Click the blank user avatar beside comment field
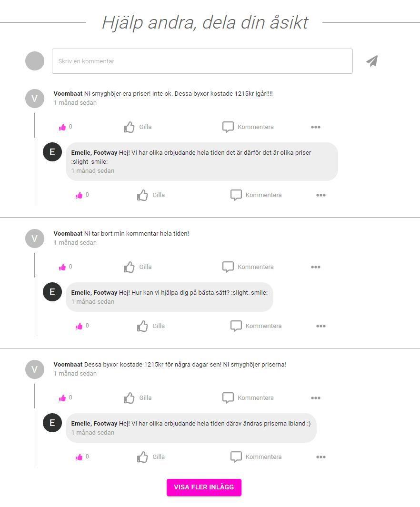The height and width of the screenshot is (507, 420). 35,61
